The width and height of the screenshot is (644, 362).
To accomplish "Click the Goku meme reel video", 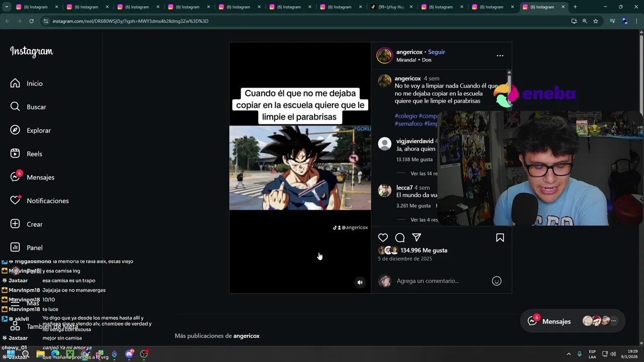I will click(300, 167).
